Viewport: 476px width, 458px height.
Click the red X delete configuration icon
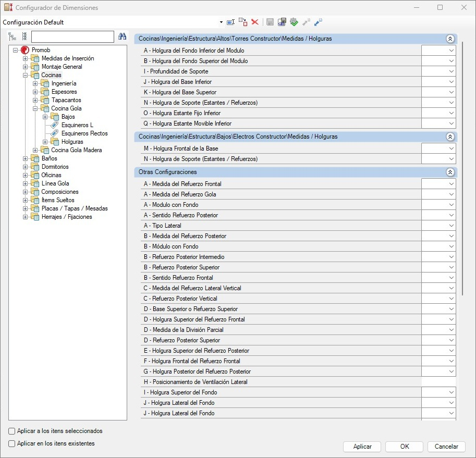pyautogui.click(x=255, y=22)
